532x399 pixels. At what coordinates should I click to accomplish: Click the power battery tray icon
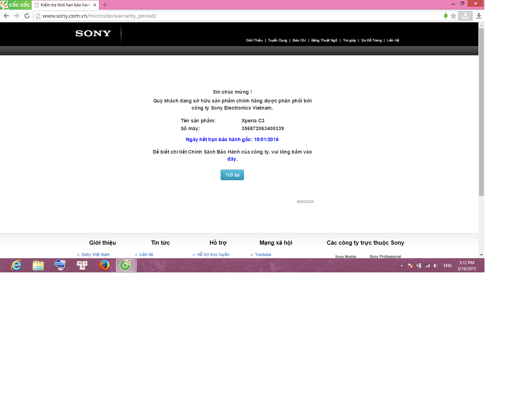click(419, 266)
